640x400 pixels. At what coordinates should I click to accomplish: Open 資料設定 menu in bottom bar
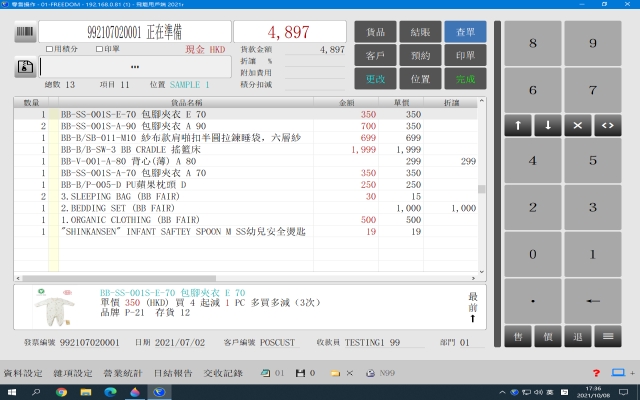coord(23,373)
